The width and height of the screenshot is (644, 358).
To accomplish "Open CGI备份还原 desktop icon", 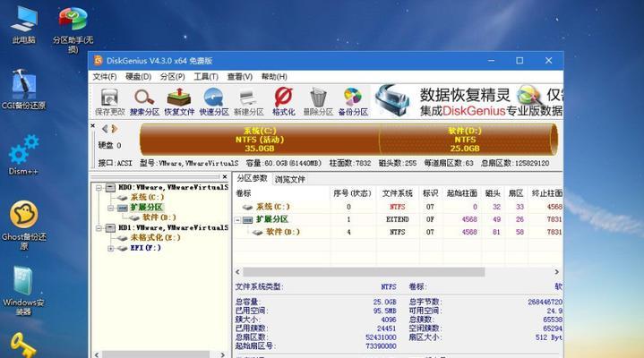I will tap(23, 89).
